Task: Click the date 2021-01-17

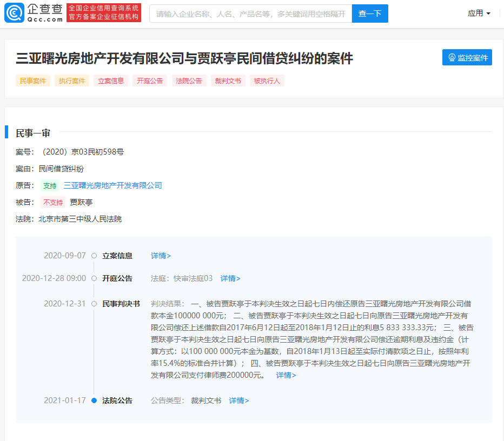Action: (65, 400)
